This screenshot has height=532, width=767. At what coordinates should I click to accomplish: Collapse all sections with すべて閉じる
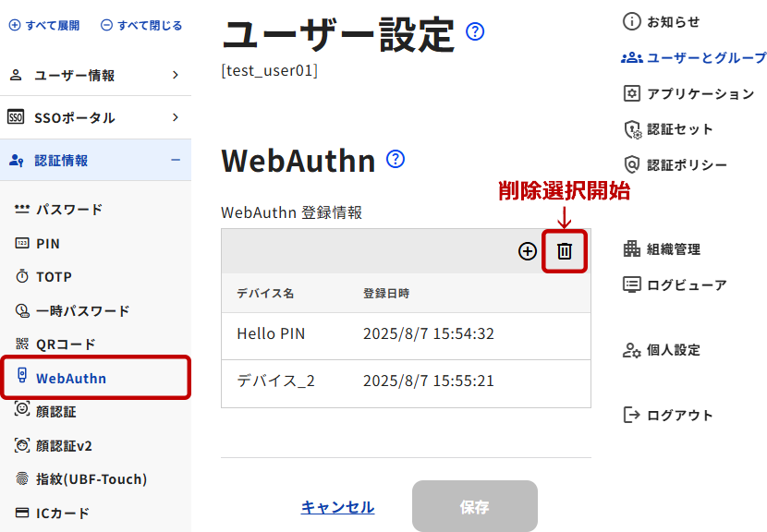tap(141, 26)
